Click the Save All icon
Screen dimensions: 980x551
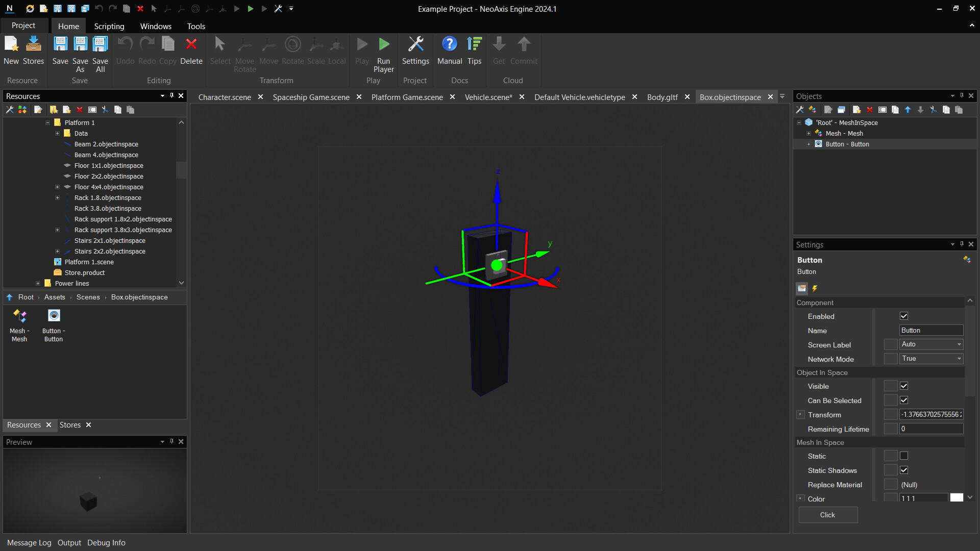[100, 45]
